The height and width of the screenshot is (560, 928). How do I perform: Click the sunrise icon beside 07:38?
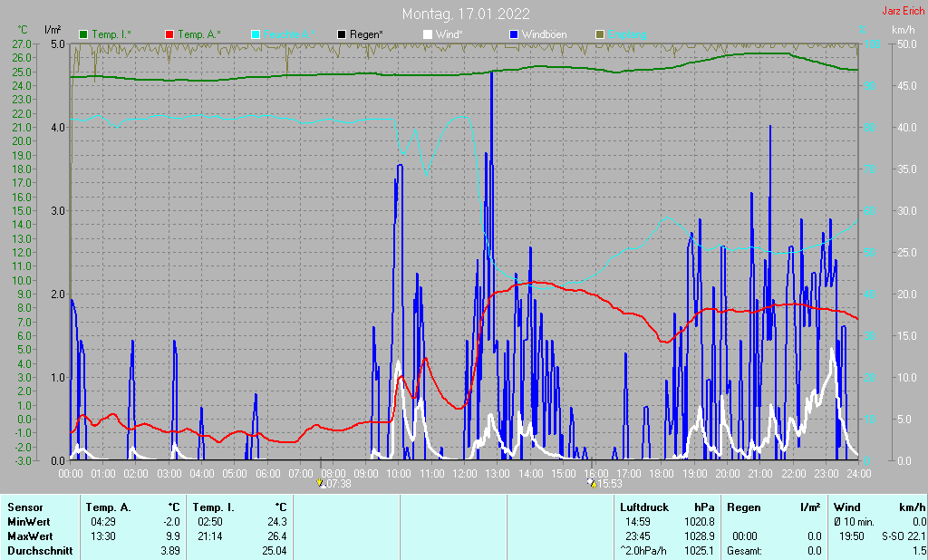(x=321, y=483)
